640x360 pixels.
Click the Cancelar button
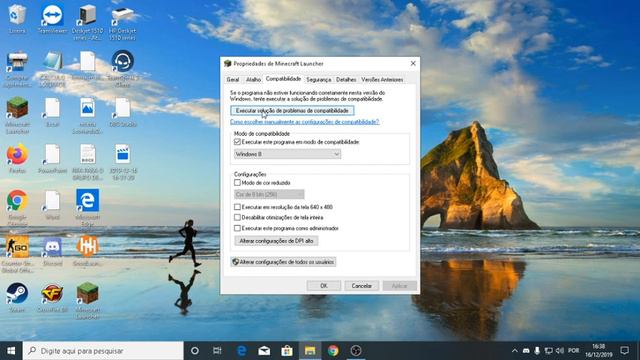point(362,286)
